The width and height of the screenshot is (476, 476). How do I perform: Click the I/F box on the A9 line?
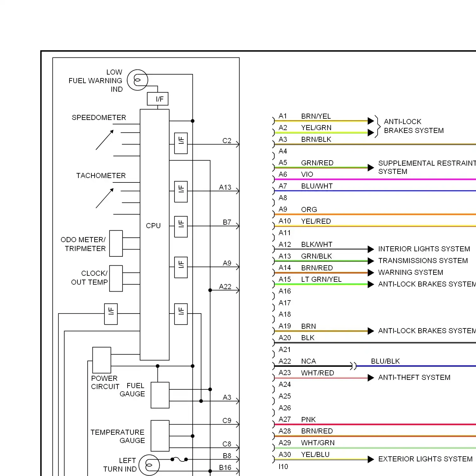tap(181, 267)
